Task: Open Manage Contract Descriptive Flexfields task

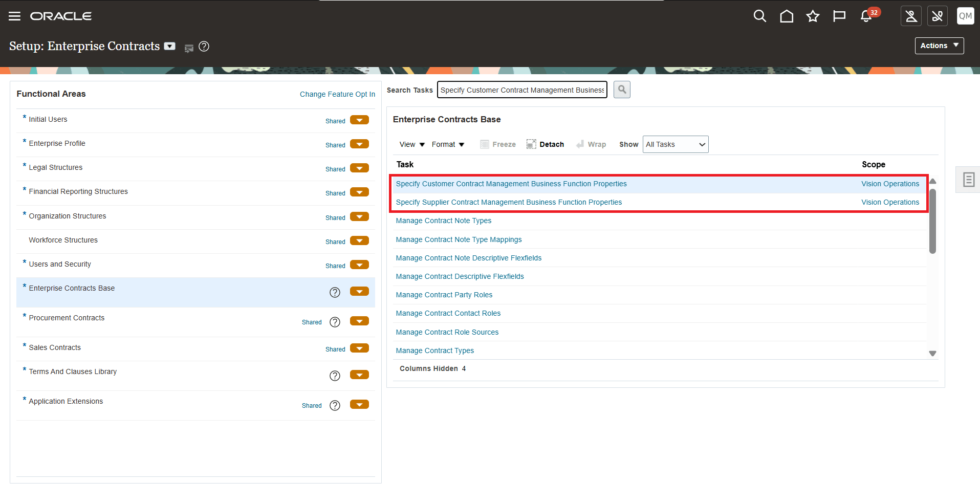Action: coord(460,276)
